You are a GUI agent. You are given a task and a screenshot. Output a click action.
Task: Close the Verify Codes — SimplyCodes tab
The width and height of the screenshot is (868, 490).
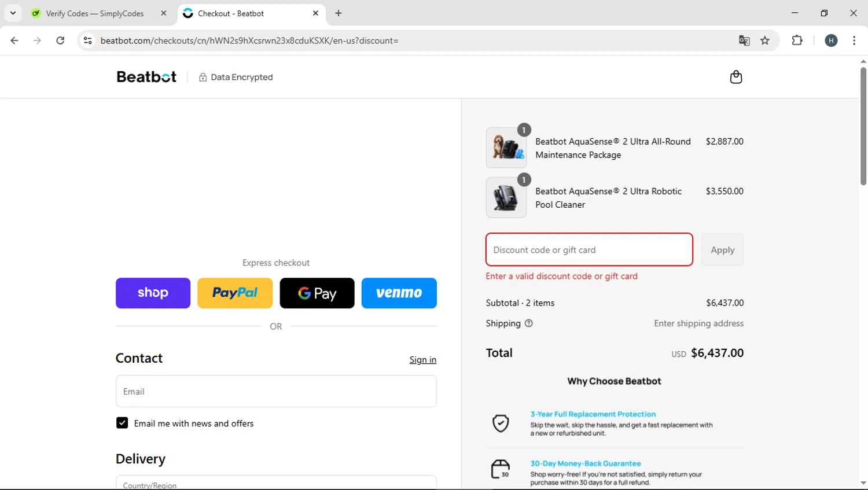[x=163, y=13]
